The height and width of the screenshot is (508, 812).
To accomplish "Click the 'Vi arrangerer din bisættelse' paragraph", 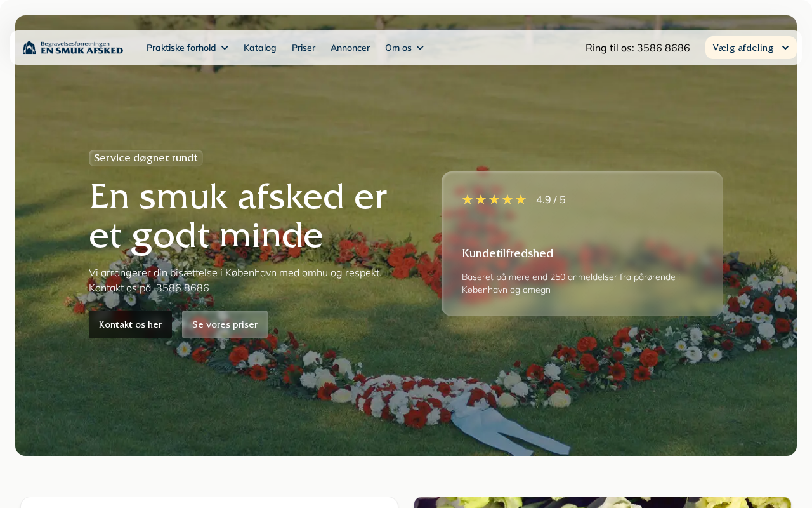I will [235, 280].
